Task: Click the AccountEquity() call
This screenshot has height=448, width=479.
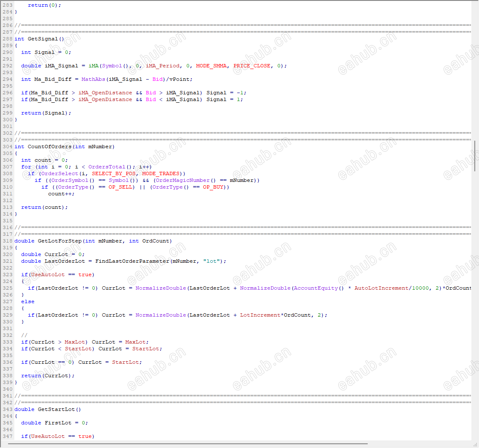Action: (x=318, y=288)
